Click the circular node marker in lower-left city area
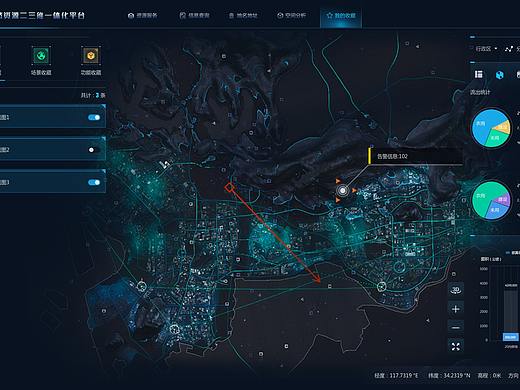The image size is (520, 390). click(174, 329)
